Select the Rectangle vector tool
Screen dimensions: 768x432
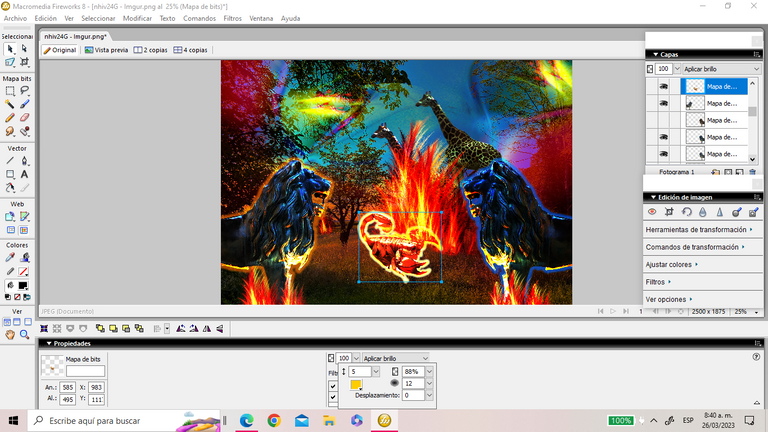click(10, 174)
